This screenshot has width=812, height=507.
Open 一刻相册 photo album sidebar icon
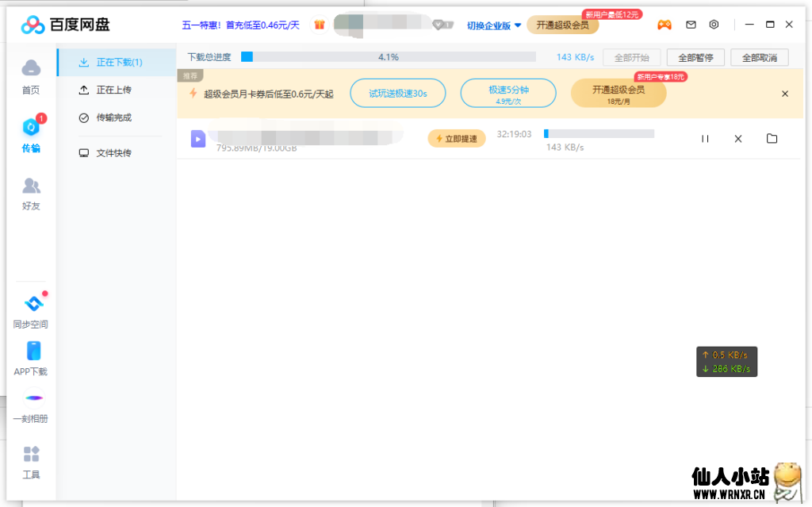31,405
